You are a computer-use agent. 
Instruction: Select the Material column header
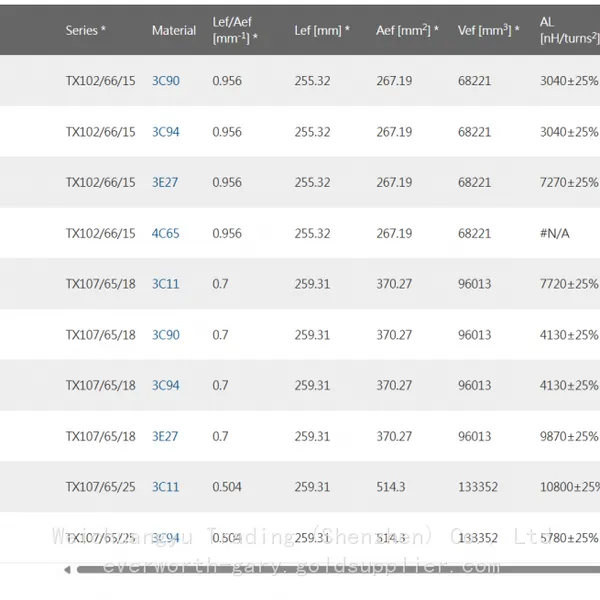pyautogui.click(x=174, y=30)
